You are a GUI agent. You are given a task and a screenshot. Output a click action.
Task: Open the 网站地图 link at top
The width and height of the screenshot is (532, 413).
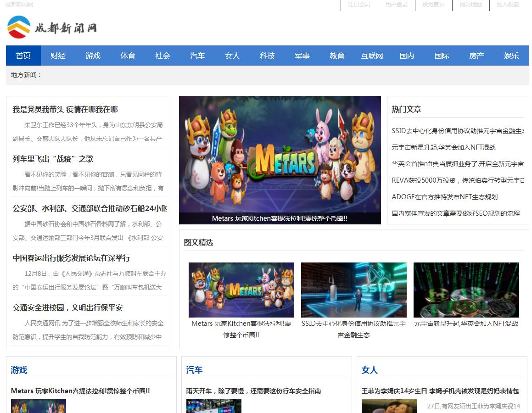click(471, 5)
